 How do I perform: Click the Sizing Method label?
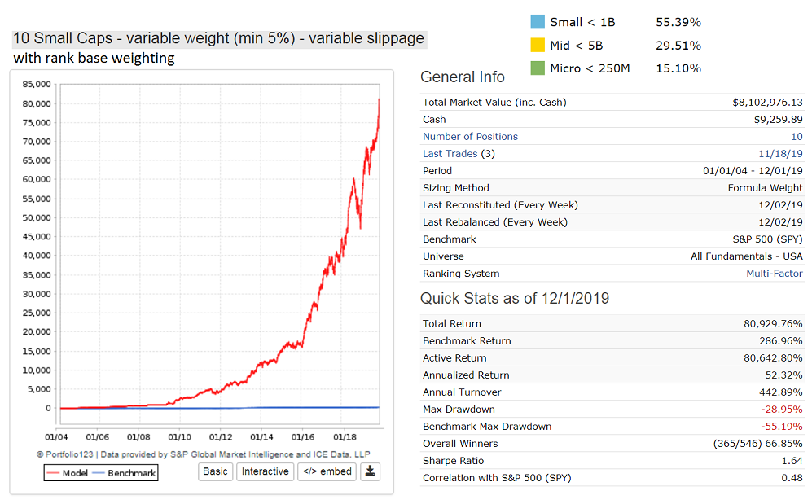coord(456,188)
